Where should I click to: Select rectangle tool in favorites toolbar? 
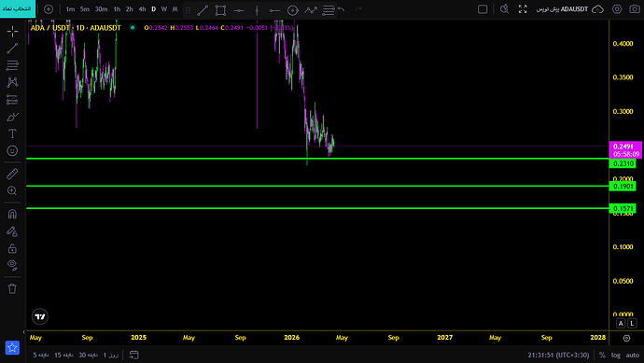220,10
